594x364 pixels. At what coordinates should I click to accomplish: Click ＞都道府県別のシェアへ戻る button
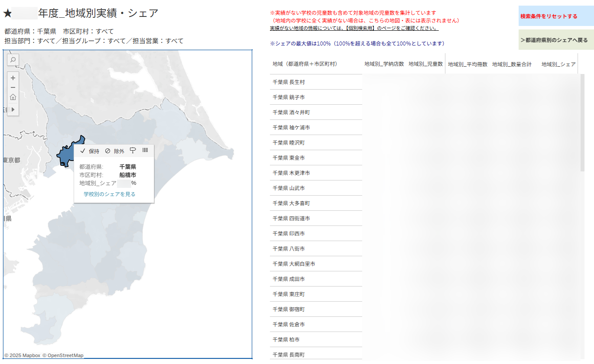click(556, 40)
